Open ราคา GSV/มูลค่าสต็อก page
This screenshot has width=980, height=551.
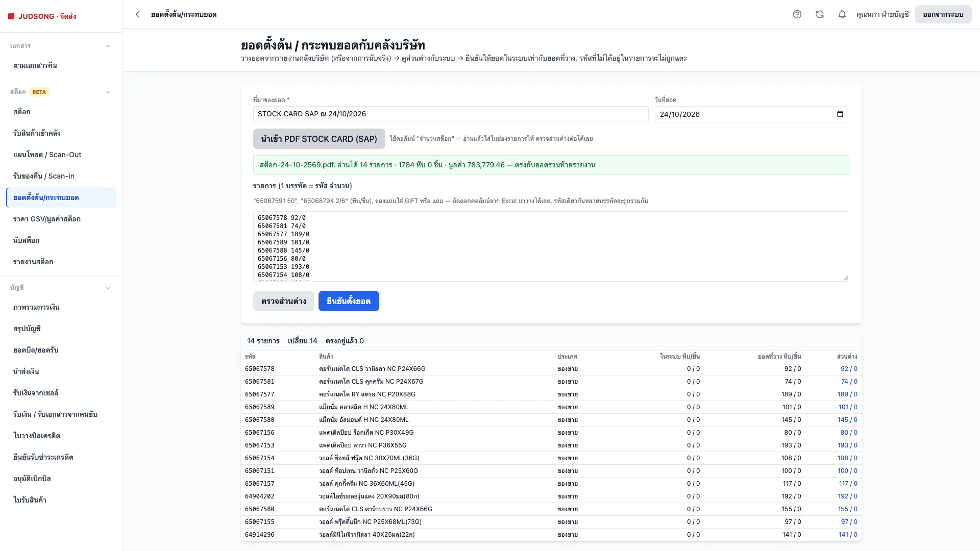tap(61, 219)
